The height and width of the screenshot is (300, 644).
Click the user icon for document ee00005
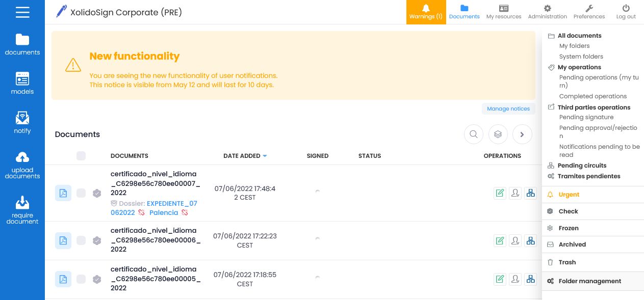(516, 279)
